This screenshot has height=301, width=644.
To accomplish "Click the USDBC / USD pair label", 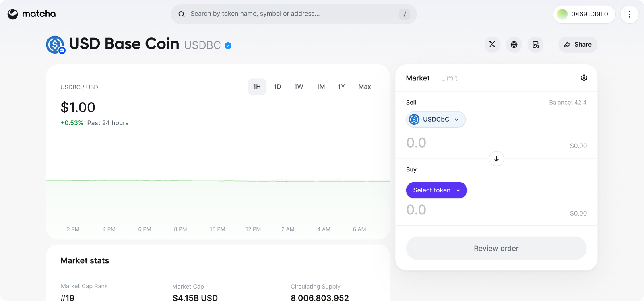I will click(79, 87).
